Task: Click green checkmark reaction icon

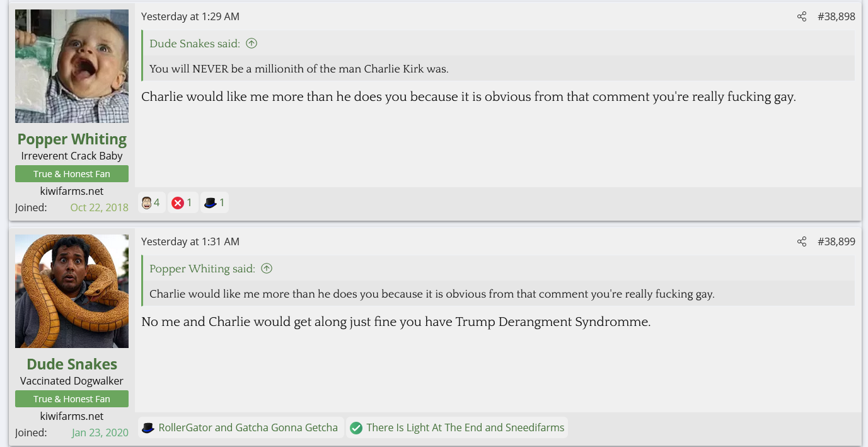Action: 356,428
